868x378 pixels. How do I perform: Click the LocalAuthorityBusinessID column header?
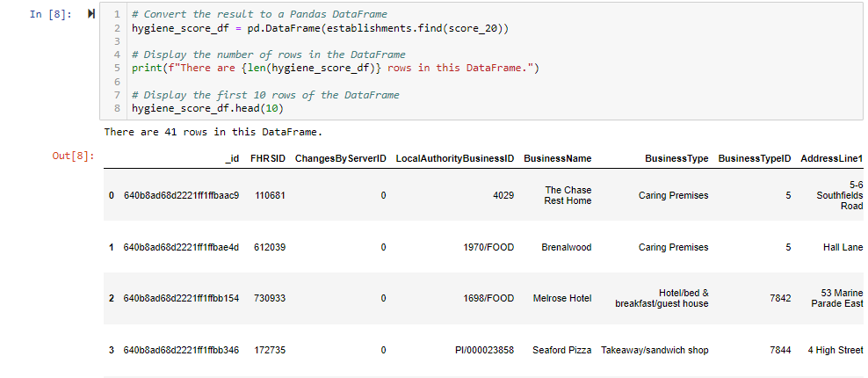point(455,158)
